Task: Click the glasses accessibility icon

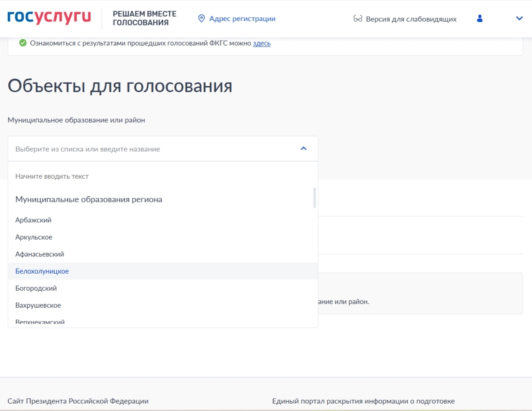Action: click(358, 19)
